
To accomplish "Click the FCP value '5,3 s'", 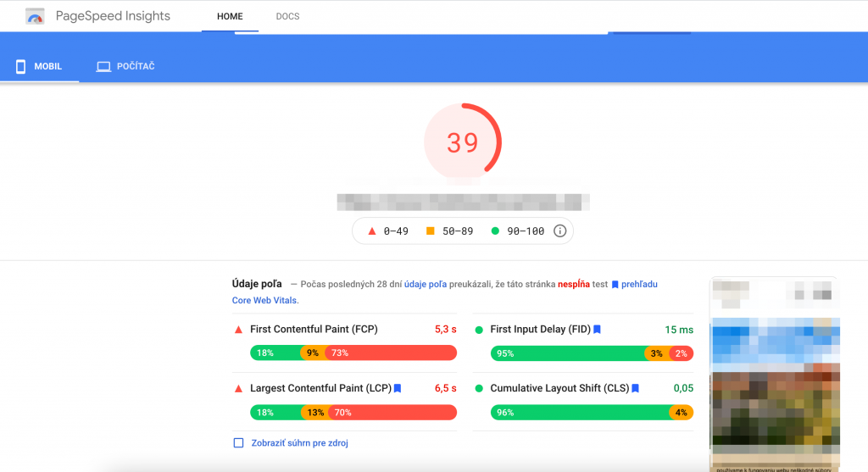I will (x=446, y=330).
